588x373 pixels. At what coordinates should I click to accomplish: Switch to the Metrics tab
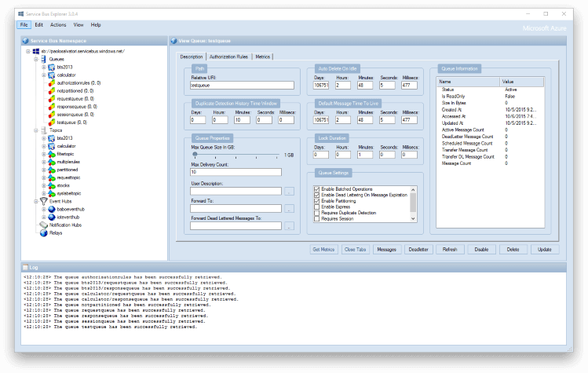pyautogui.click(x=262, y=57)
